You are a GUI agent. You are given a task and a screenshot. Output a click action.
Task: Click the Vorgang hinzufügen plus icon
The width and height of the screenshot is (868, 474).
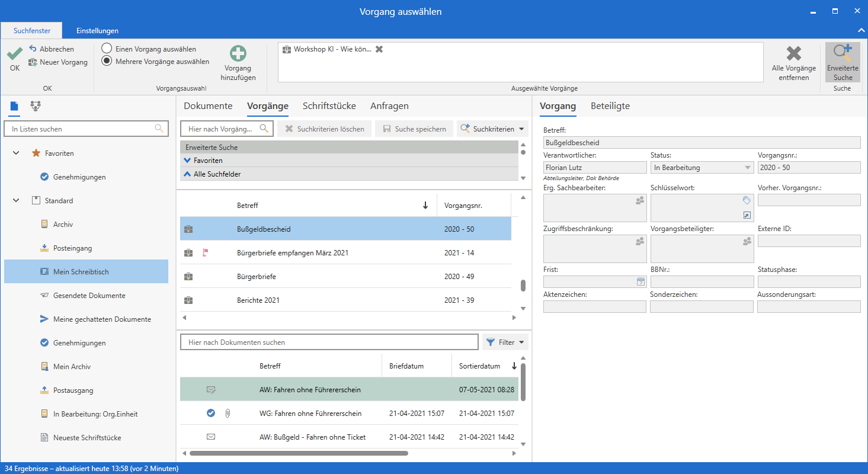(238, 53)
